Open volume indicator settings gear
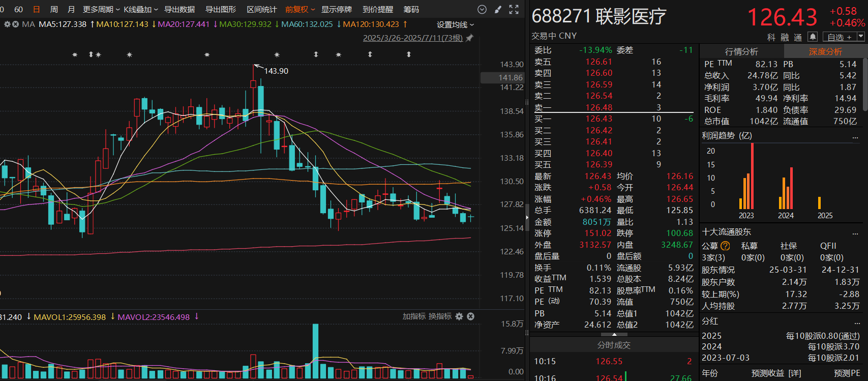The image size is (868, 381). 459,316
